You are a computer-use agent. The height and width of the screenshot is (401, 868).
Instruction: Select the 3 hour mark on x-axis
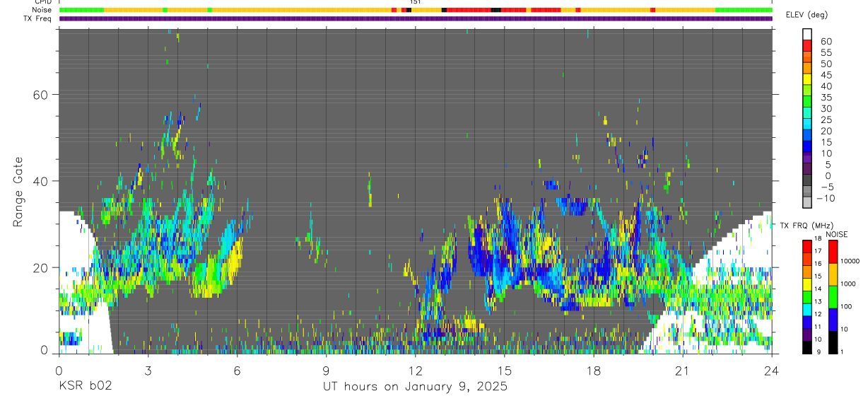click(148, 370)
